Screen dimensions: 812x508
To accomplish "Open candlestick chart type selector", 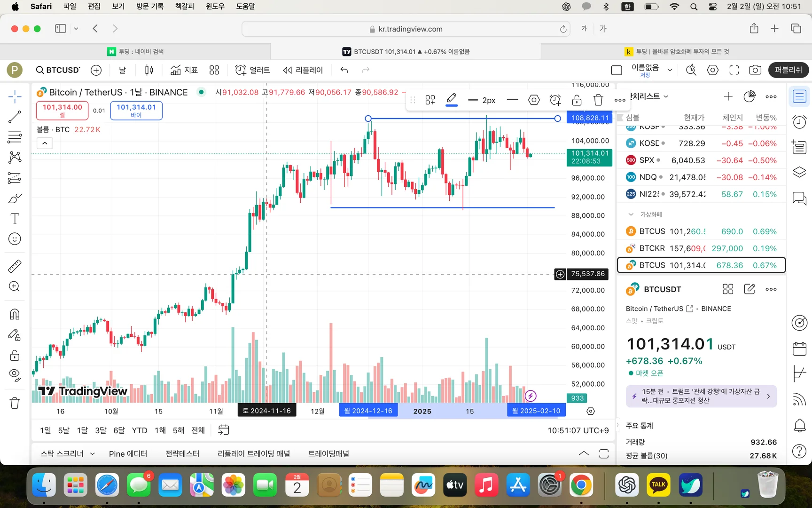I will (149, 70).
